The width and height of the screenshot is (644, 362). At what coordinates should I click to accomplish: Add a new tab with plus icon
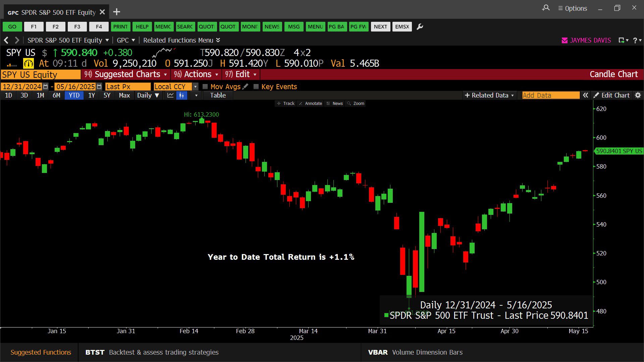point(116,12)
